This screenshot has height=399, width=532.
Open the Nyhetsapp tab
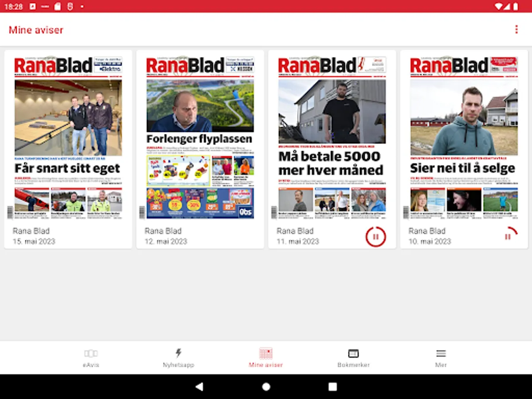click(178, 358)
